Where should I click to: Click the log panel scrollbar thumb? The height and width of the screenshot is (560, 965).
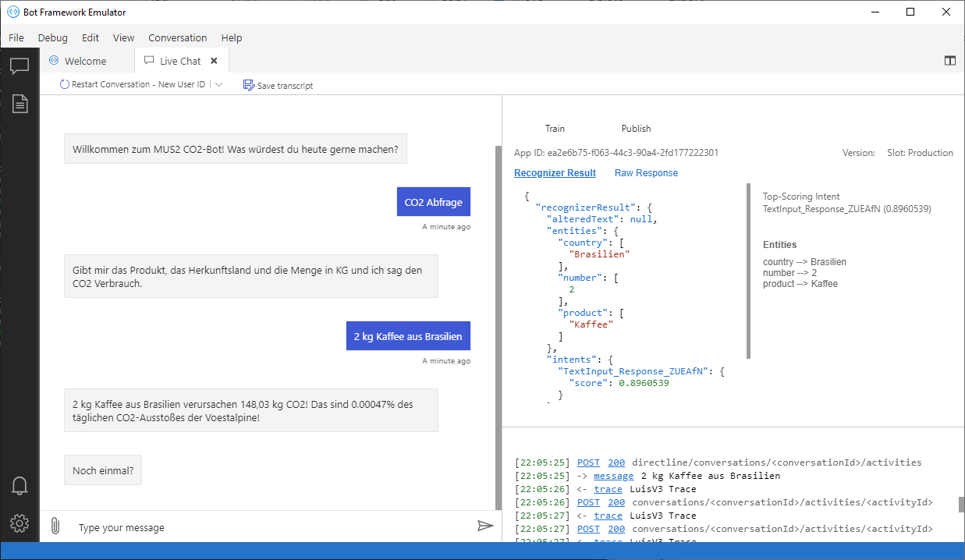click(x=961, y=505)
